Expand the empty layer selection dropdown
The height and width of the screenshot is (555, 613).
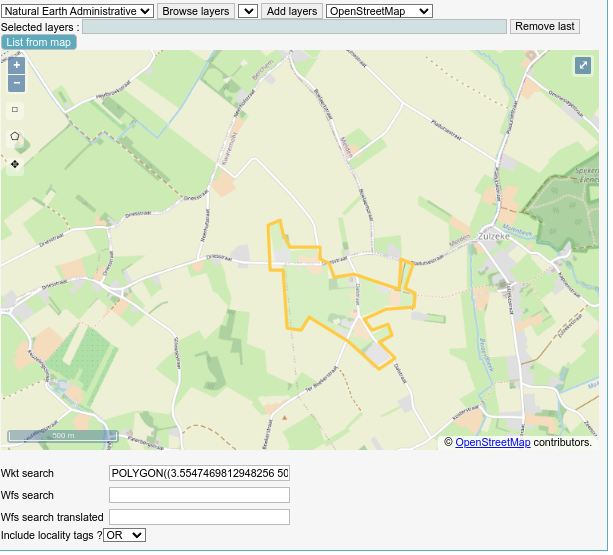click(x=248, y=11)
